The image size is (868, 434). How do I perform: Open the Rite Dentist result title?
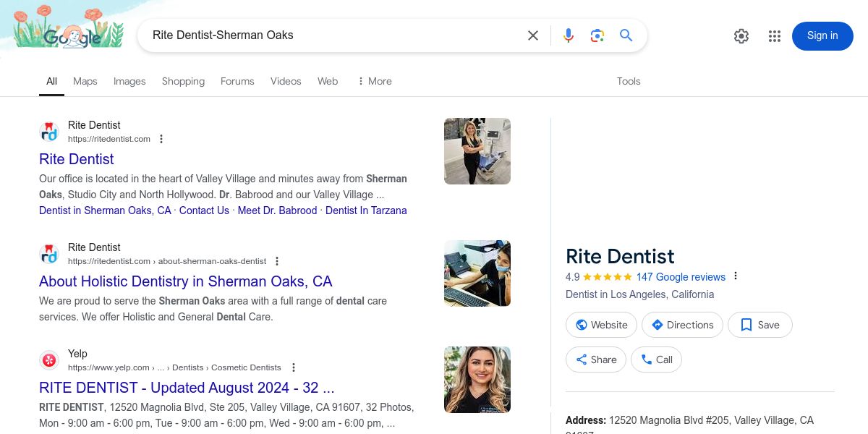[77, 159]
